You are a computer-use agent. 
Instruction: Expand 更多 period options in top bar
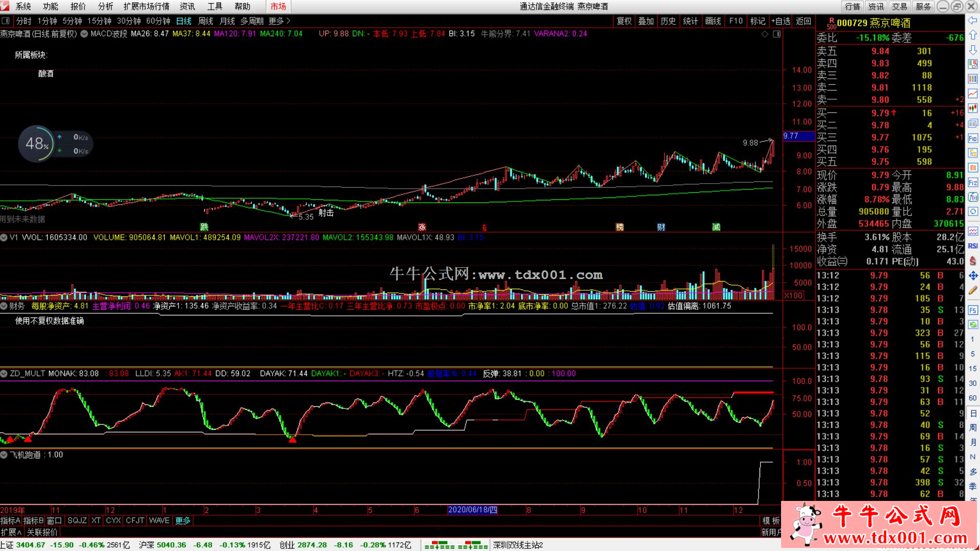[279, 21]
